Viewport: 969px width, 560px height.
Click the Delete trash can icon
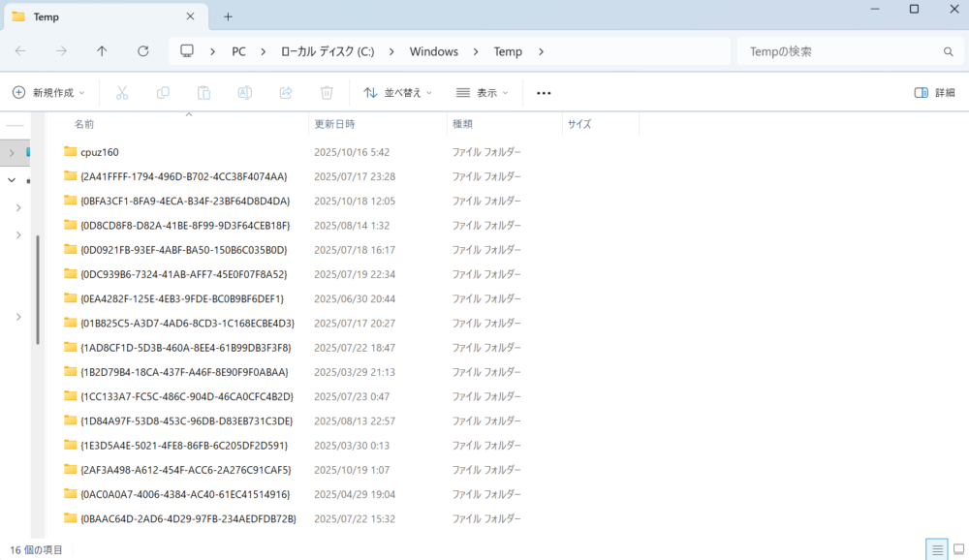pos(328,93)
